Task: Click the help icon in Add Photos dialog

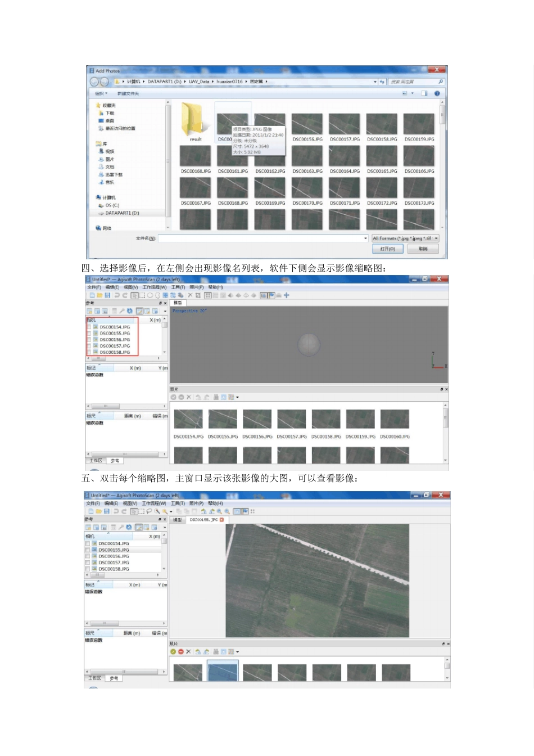Action: click(x=437, y=93)
